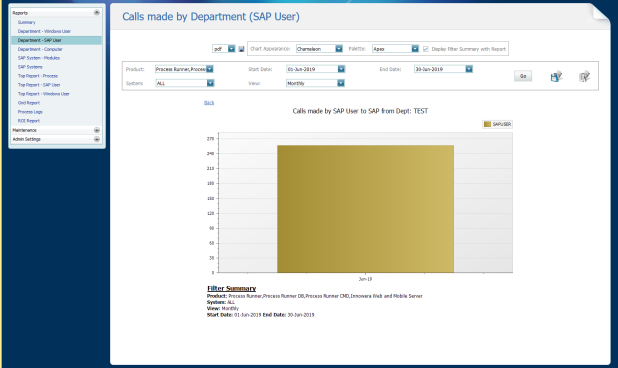Open the Summary report
This screenshot has height=368, width=618.
pyautogui.click(x=26, y=22)
